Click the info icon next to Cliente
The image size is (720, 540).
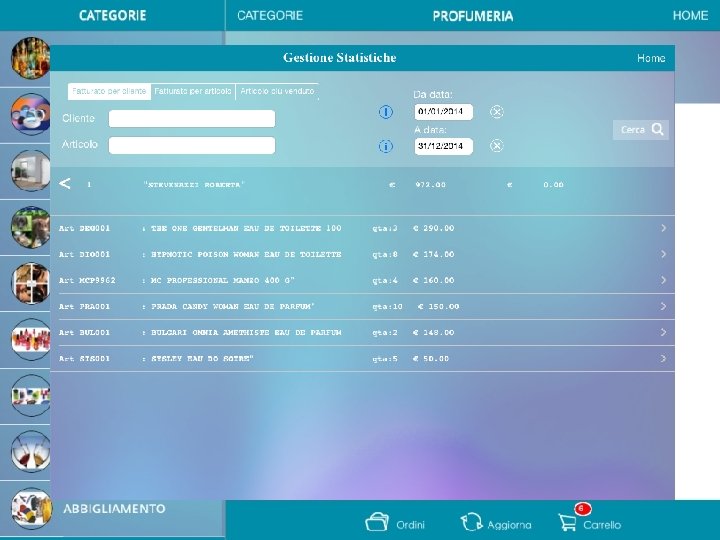386,112
